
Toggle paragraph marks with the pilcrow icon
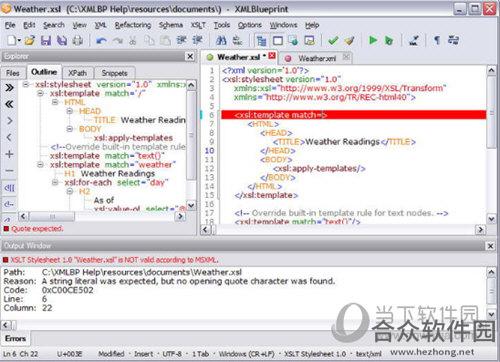pos(437,41)
